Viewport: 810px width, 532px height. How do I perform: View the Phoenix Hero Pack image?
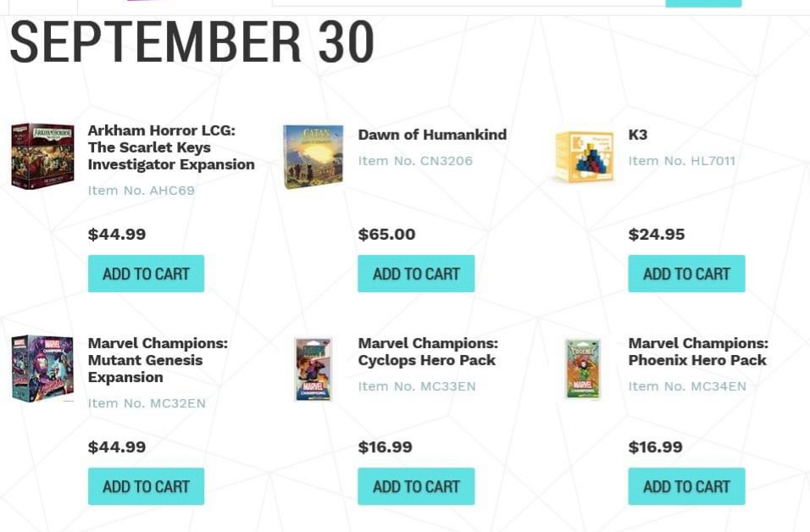[583, 369]
